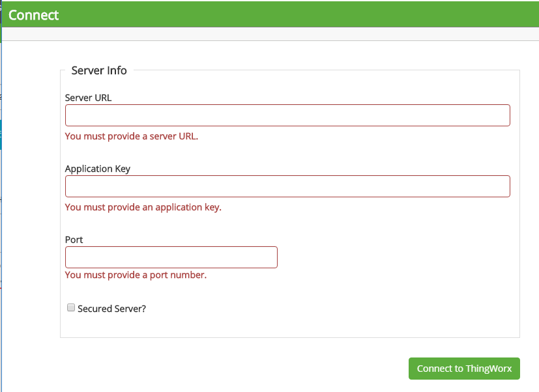Image resolution: width=539 pixels, height=392 pixels.
Task: Enable the Secured Server checkbox
Action: [71, 307]
